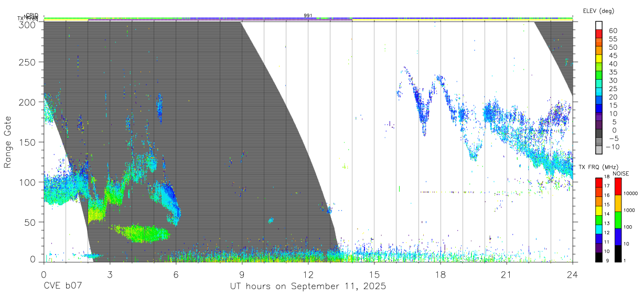Click the blue ELEV segment between 10 and 15
This screenshot has height=297, width=644.
coord(599,108)
